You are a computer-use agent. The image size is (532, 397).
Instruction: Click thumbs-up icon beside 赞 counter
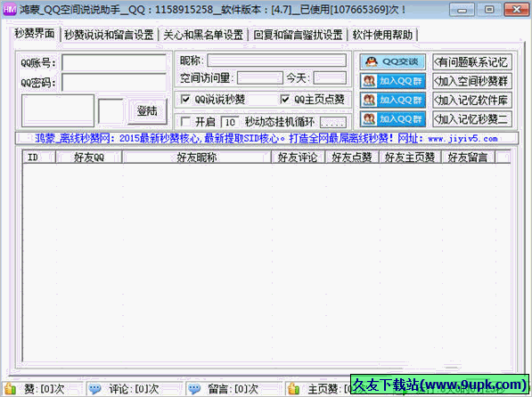pyautogui.click(x=10, y=388)
